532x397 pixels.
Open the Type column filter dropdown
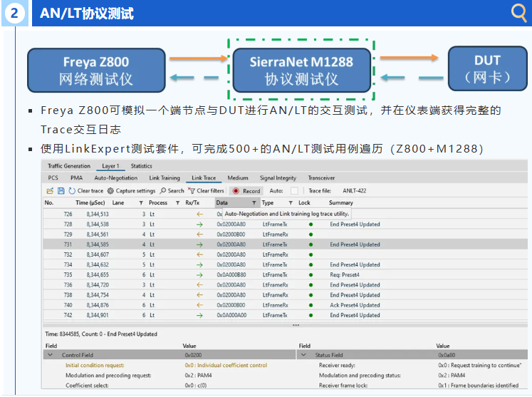291,203
